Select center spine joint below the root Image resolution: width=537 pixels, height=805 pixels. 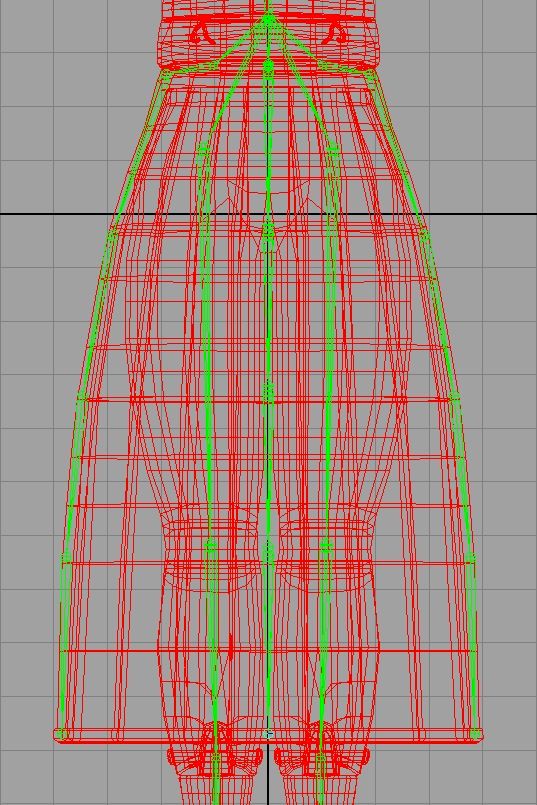[x=268, y=65]
